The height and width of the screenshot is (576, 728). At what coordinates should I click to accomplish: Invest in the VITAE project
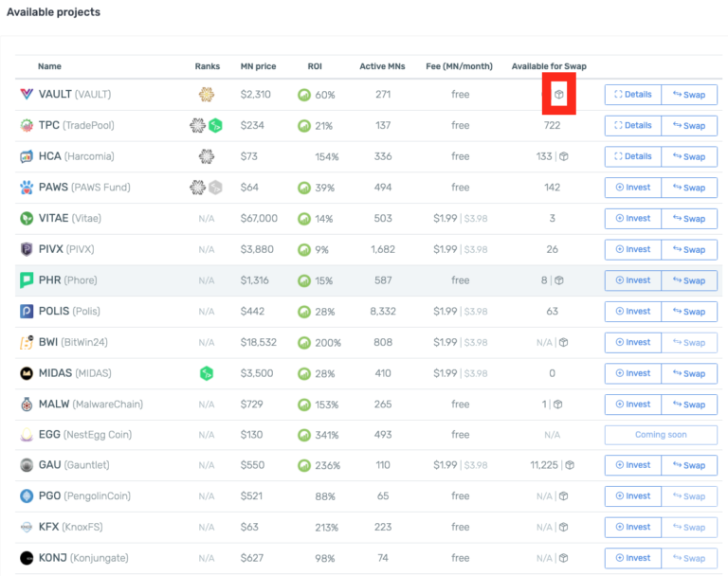point(632,218)
